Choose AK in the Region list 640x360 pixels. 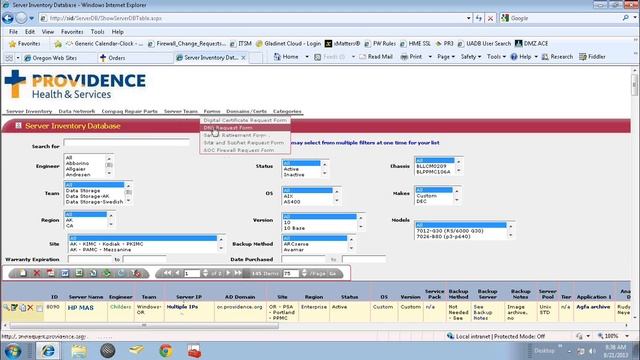(x=69, y=220)
